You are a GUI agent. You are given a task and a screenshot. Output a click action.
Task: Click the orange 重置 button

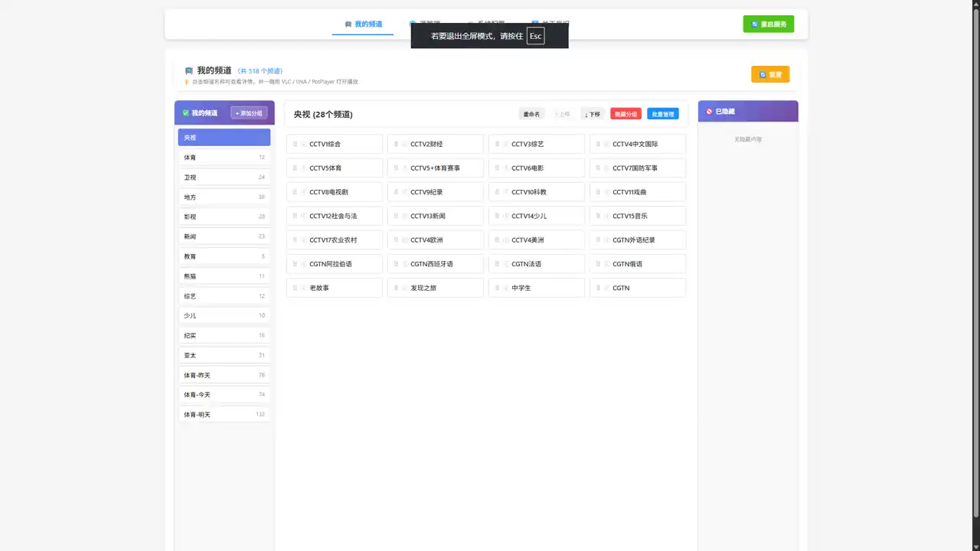coord(770,74)
